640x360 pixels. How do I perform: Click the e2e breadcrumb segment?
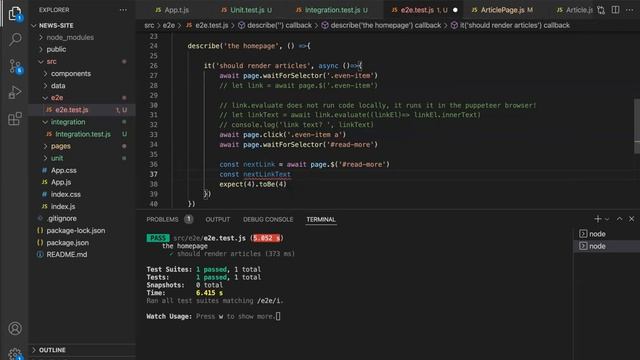[169, 25]
